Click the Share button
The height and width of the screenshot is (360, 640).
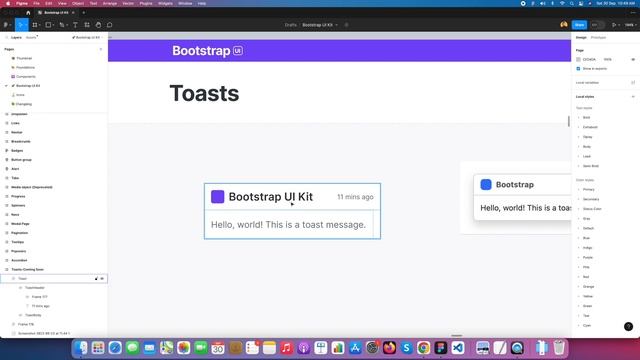579,25
